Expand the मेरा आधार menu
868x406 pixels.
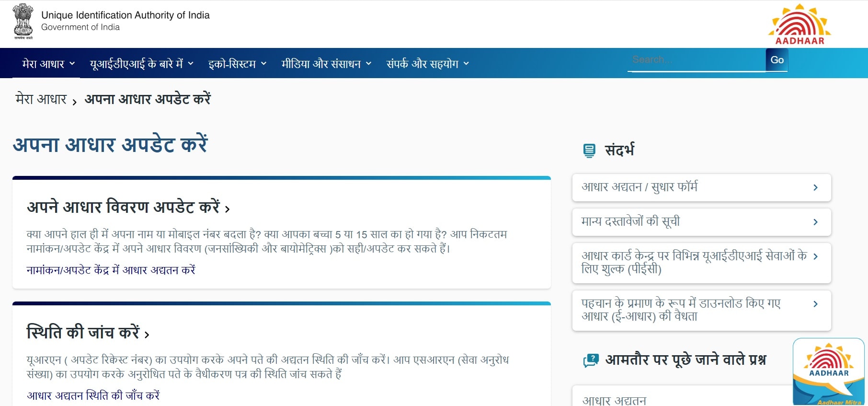[48, 64]
